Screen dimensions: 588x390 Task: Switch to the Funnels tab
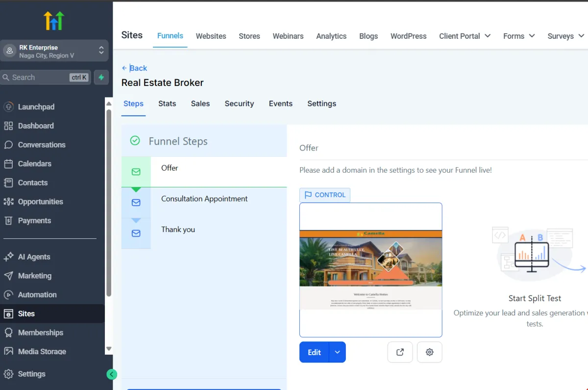[170, 36]
